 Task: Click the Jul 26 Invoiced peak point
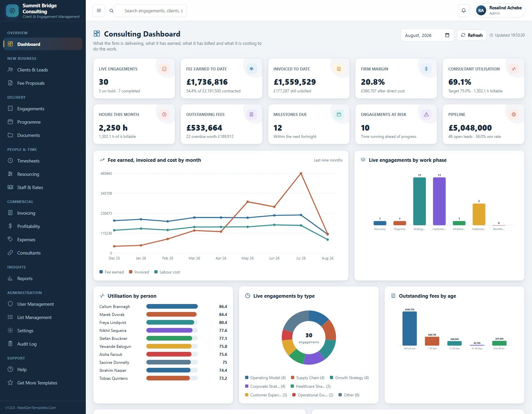click(x=301, y=173)
